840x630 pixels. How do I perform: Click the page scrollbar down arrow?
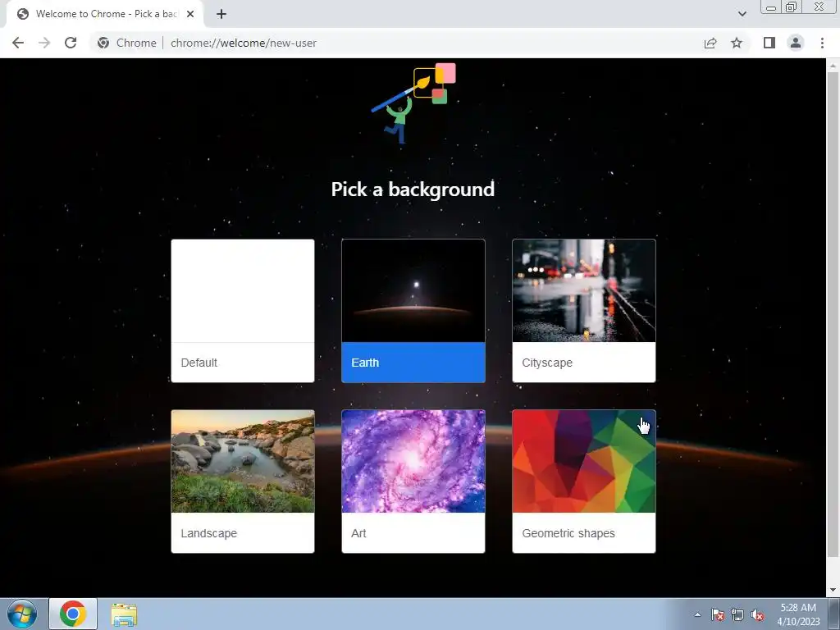tap(833, 590)
